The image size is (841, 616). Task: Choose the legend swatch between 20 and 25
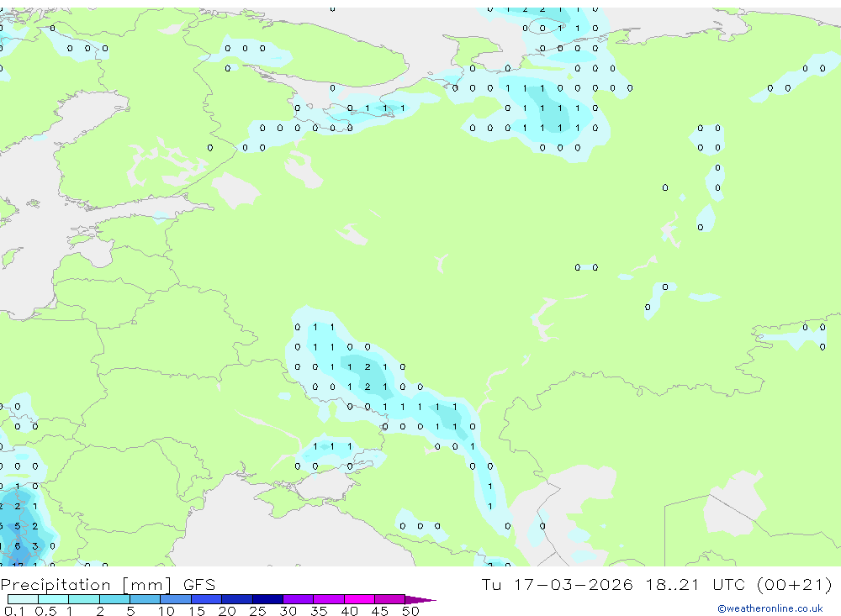[236, 599]
